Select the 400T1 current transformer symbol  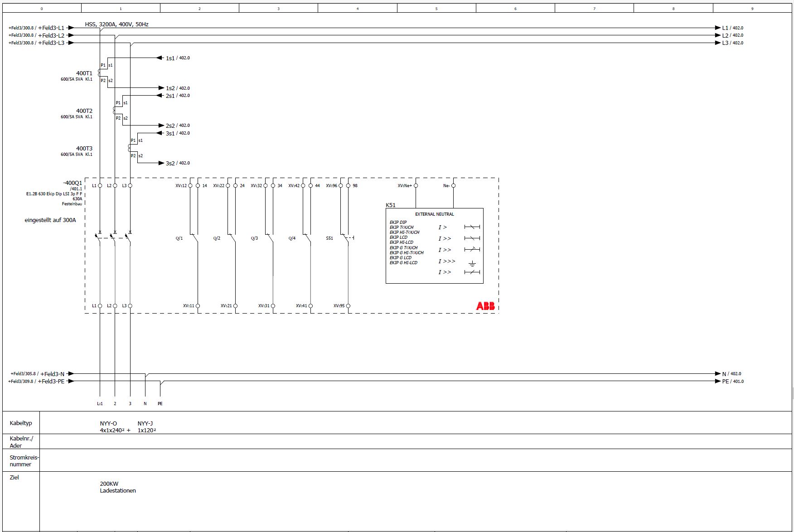[100, 73]
